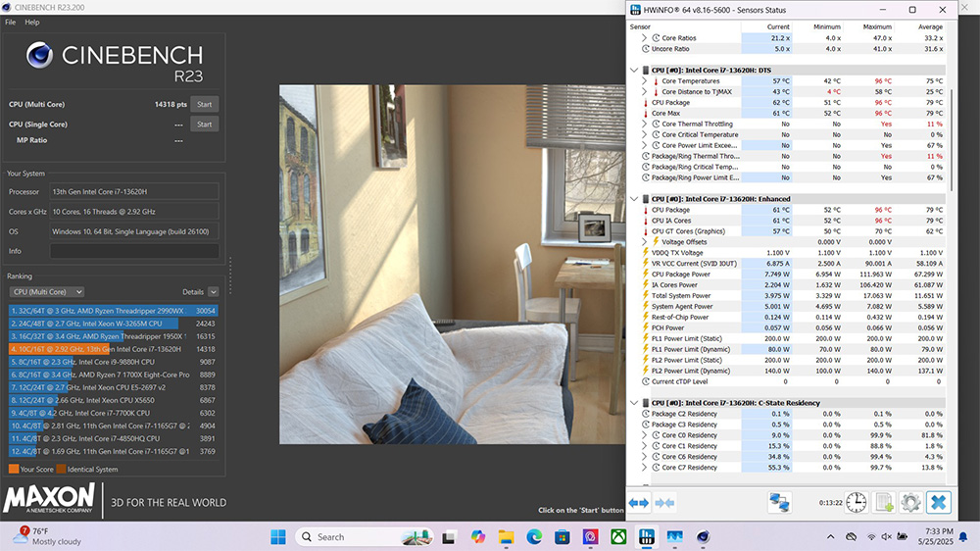Select ranking row 13th Gen Core i7-13620H
The width and height of the screenshot is (980, 551).
tap(113, 349)
